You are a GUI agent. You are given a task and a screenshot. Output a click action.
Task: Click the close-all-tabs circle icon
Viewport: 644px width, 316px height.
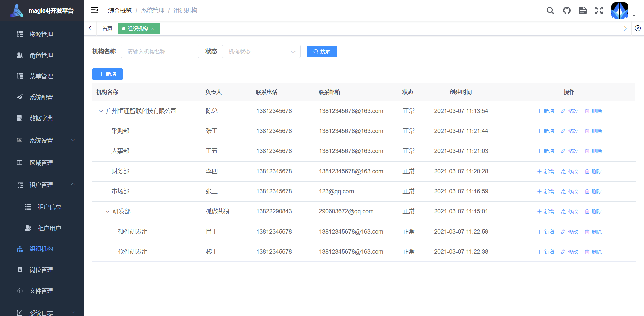638,28
